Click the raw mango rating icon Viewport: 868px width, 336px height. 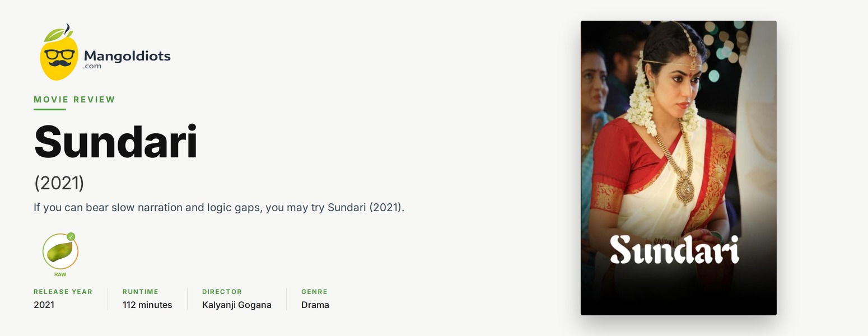coord(60,252)
